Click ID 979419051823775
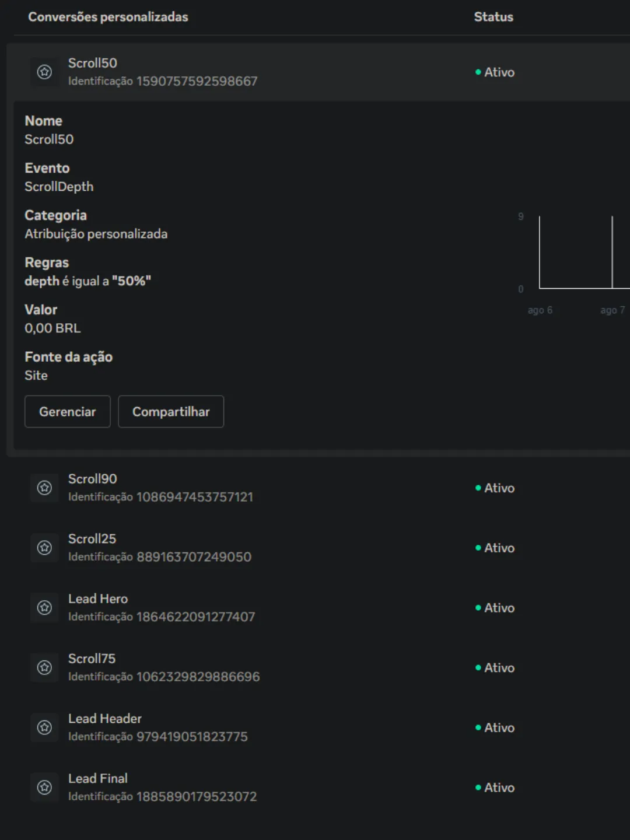Screen dimensions: 630x840 (x=192, y=737)
